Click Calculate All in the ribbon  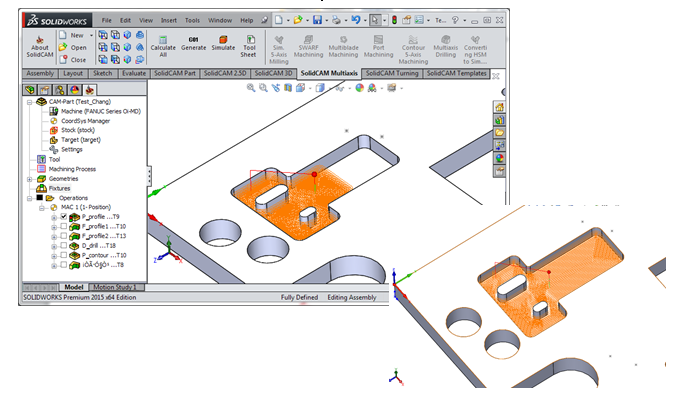pos(163,46)
